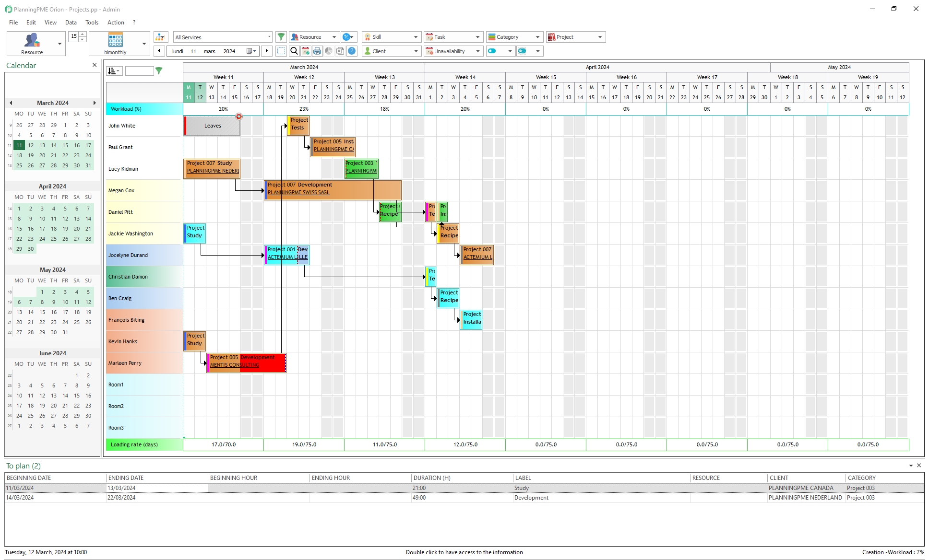Click the search/filter icon in toolbar
Image resolution: width=929 pixels, height=560 pixels.
point(295,51)
